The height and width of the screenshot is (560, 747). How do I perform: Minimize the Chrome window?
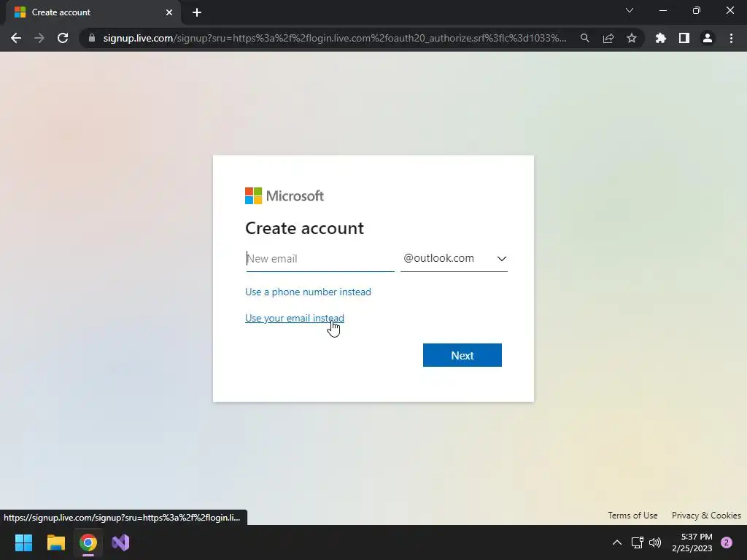[x=662, y=10]
